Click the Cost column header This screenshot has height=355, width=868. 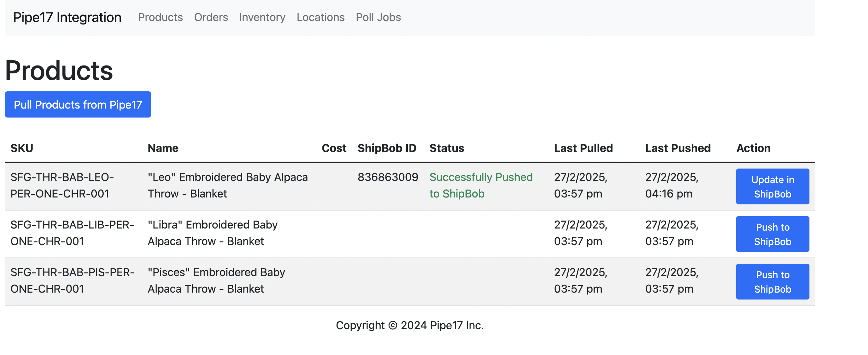click(x=334, y=148)
